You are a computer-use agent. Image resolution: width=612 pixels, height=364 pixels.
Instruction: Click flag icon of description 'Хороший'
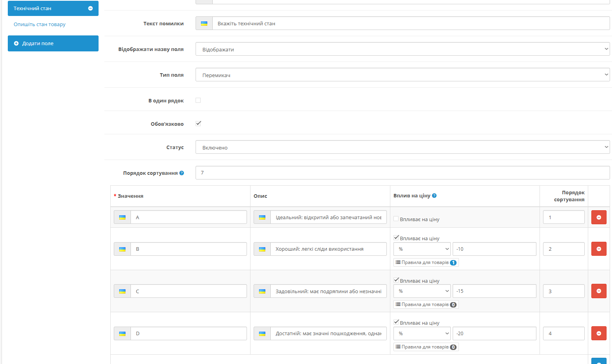coord(262,249)
